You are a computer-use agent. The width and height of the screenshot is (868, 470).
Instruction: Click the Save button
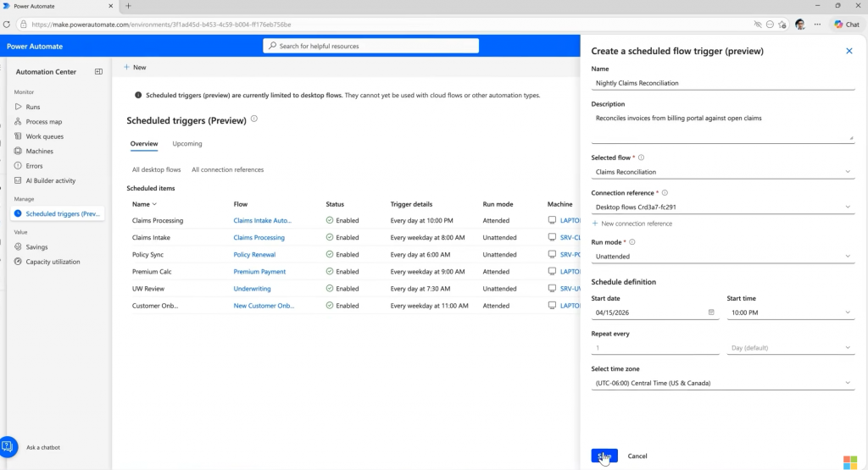[x=604, y=456]
